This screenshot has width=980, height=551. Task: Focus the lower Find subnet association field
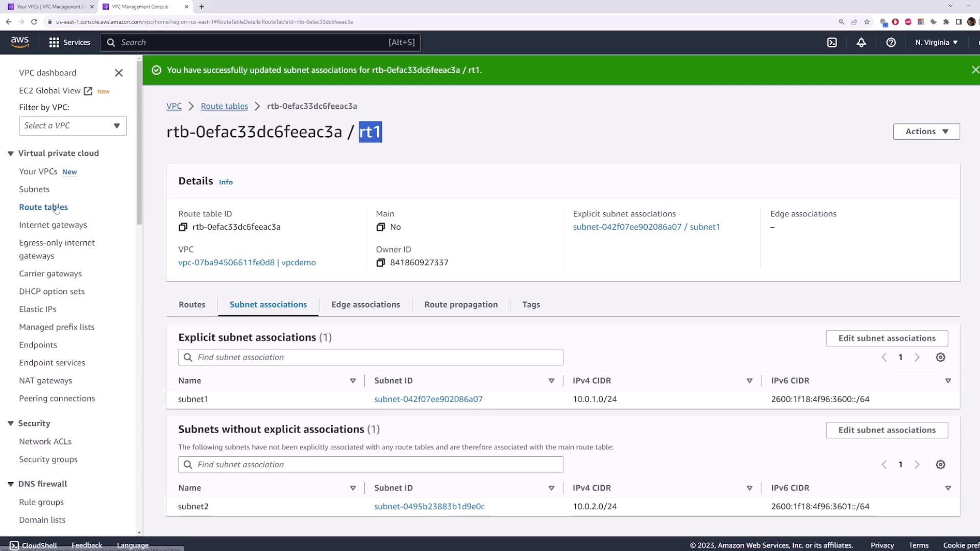pyautogui.click(x=371, y=464)
